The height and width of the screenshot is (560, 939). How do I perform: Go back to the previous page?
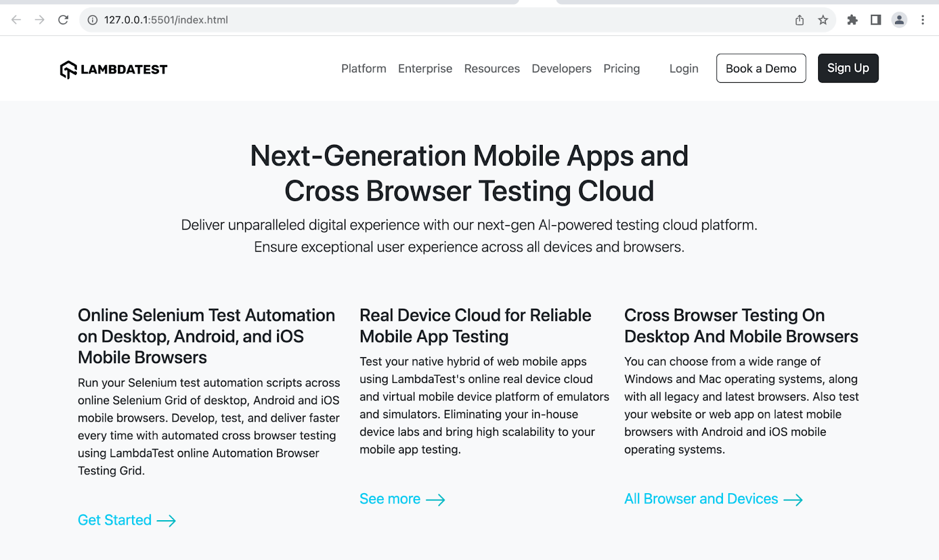pos(16,20)
